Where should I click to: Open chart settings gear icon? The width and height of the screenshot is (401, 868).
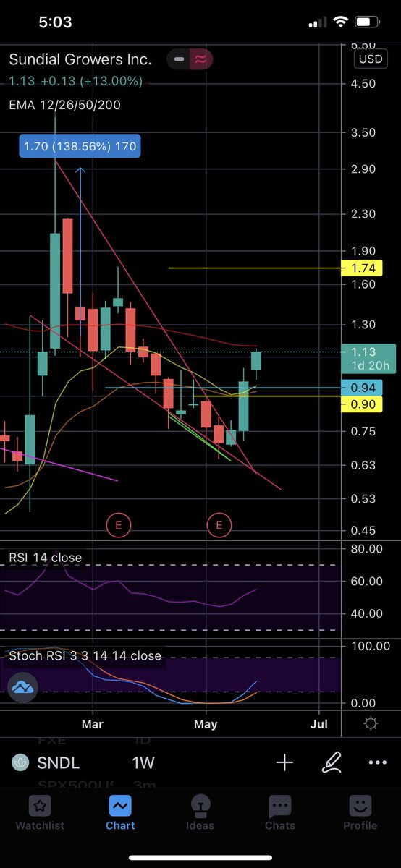pyautogui.click(x=371, y=724)
